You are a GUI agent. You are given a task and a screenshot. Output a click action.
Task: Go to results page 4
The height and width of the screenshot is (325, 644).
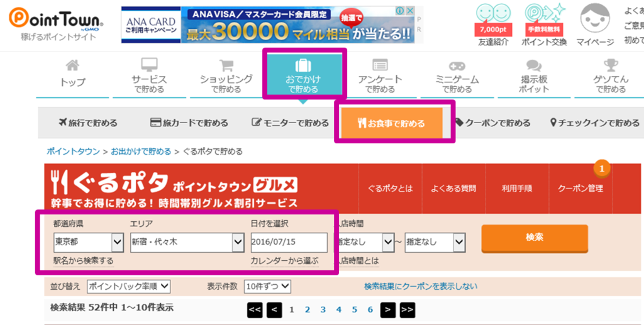pos(339,310)
